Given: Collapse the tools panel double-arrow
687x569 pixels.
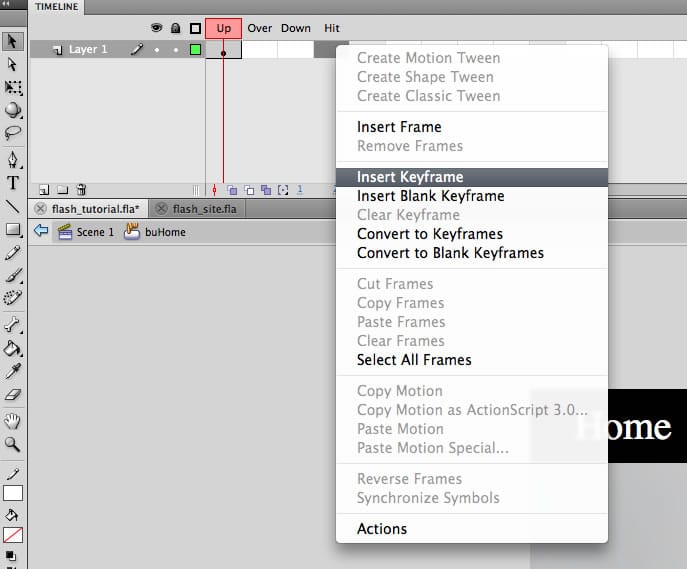Looking at the screenshot, I should coord(6,3).
